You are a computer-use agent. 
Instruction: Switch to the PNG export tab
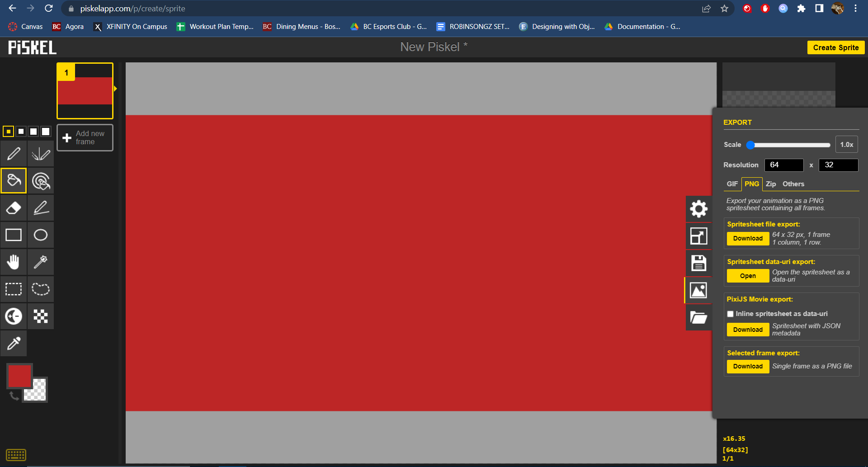point(752,184)
